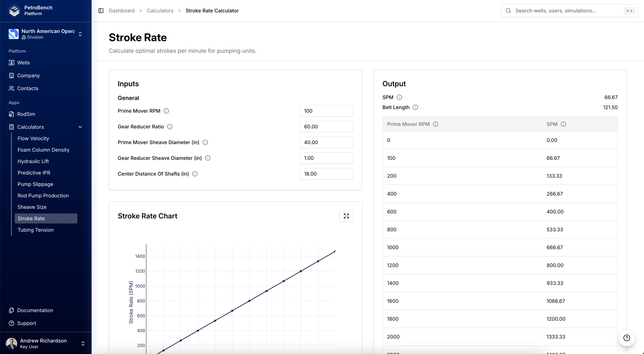Expand the Stroke Rate Chart to fullscreen
The image size is (644, 354).
point(346,216)
